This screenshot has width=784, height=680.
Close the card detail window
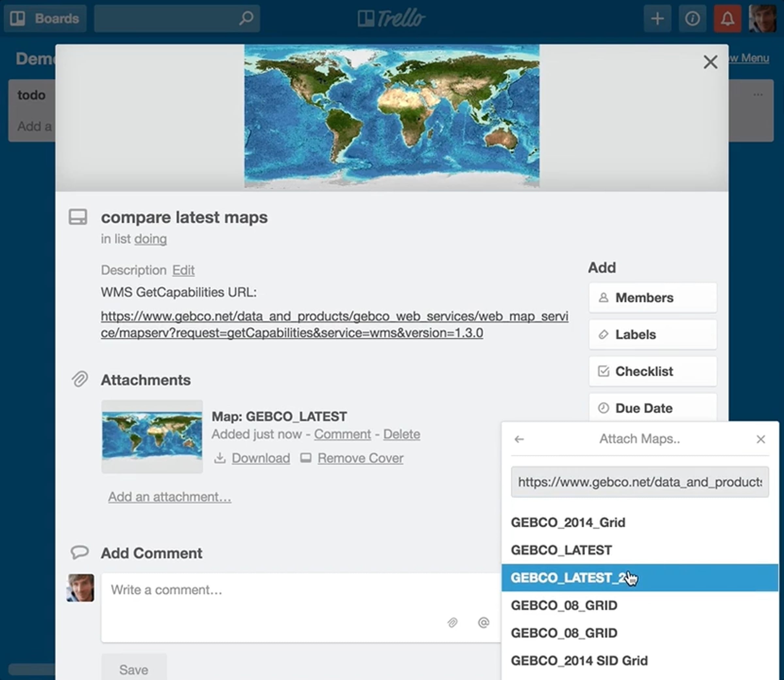click(710, 62)
